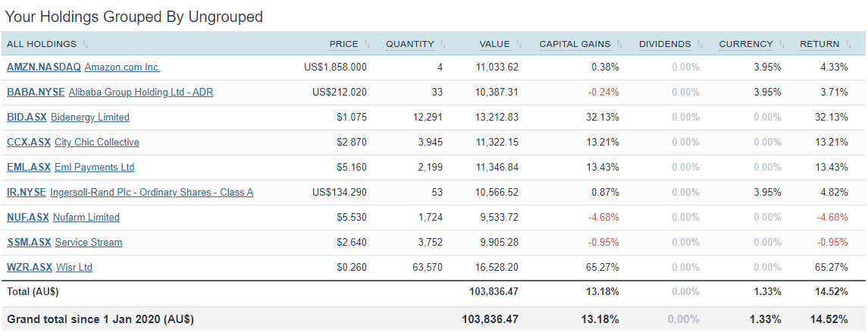Viewport: 868px width, 336px height.
Task: Click sort arrows icon beside DIVIDENDS
Action: 700,44
